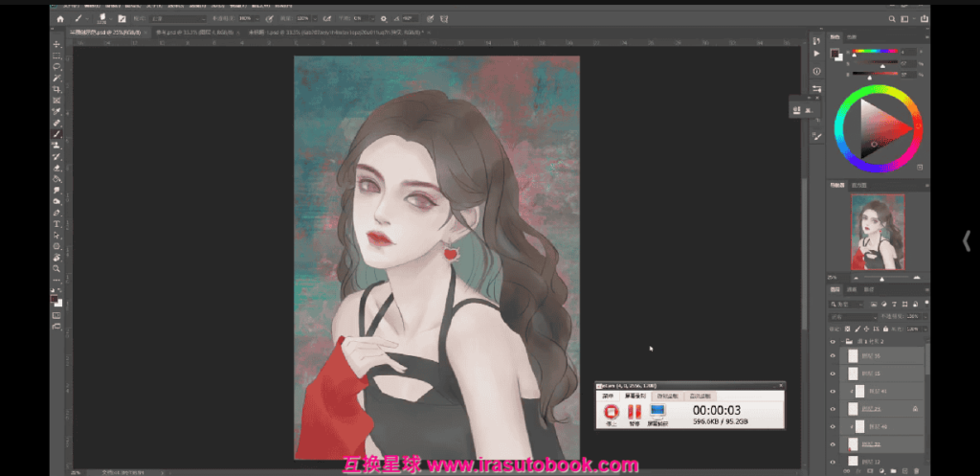Select the Lasso tool
The image size is (980, 476).
pyautogui.click(x=56, y=67)
